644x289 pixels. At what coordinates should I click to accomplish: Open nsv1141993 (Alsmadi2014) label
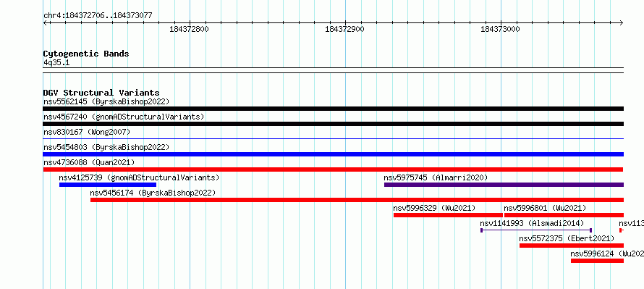coord(532,223)
